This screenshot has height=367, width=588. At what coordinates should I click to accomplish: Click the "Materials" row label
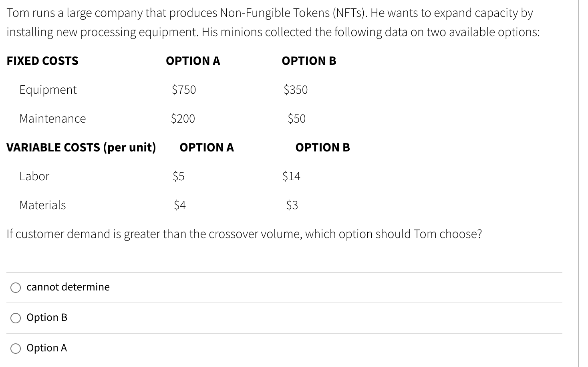42,205
